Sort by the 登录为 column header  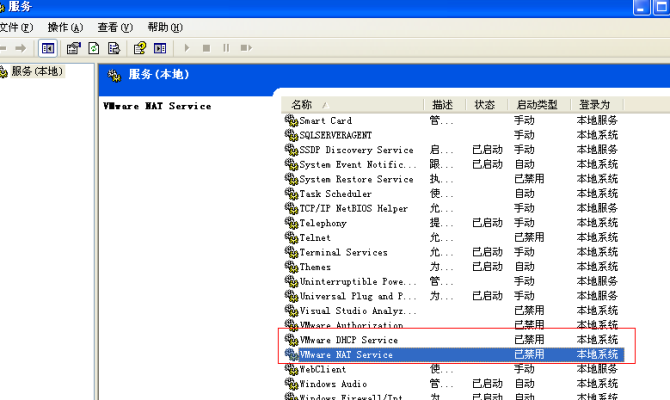[597, 105]
